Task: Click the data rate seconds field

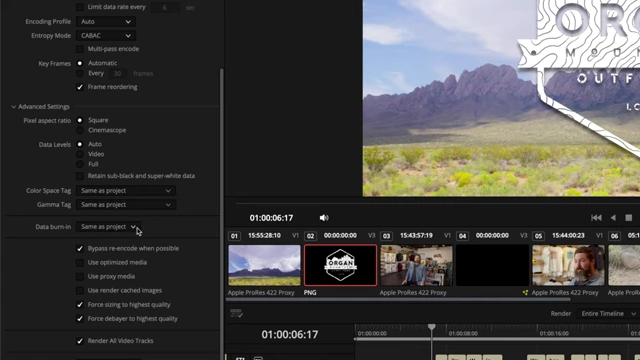Action: coord(164,7)
